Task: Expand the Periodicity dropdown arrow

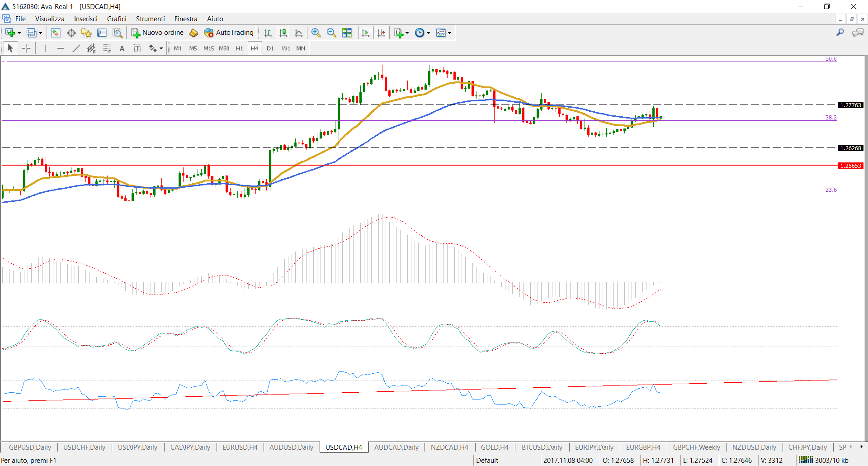Action: pos(428,33)
